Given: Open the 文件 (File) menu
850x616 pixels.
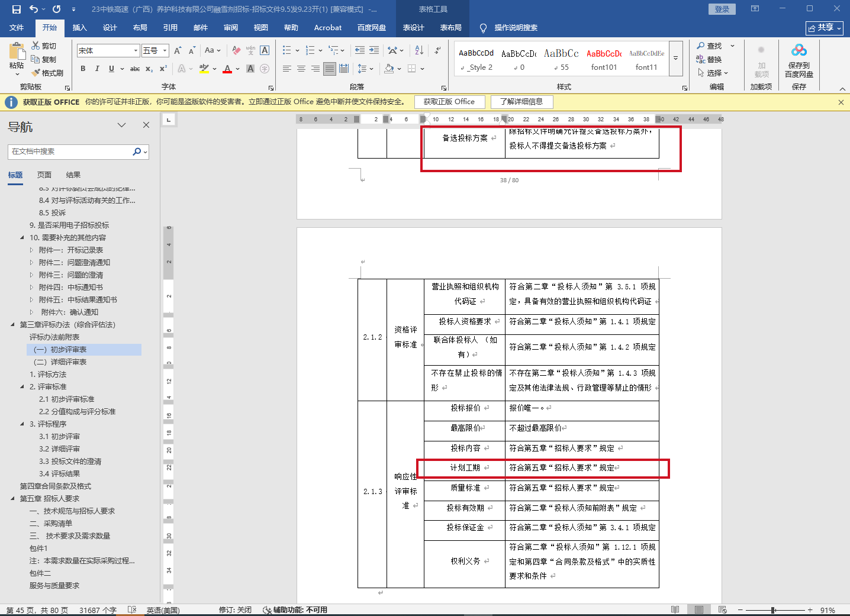Looking at the screenshot, I should 17,28.
